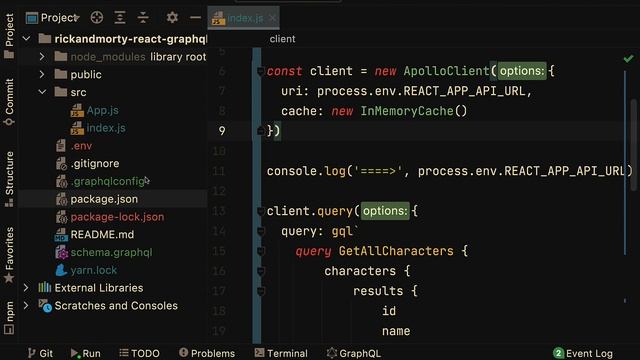Viewport: 640px width, 360px height.
Task: Select the index.js editor tab
Action: coord(244,18)
